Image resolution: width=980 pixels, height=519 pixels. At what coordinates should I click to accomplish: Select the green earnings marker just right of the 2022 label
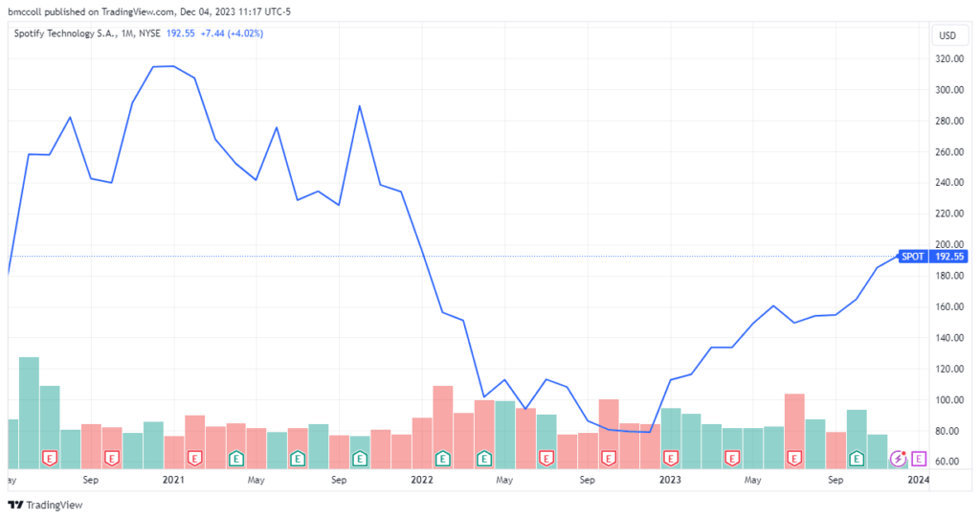coord(442,459)
